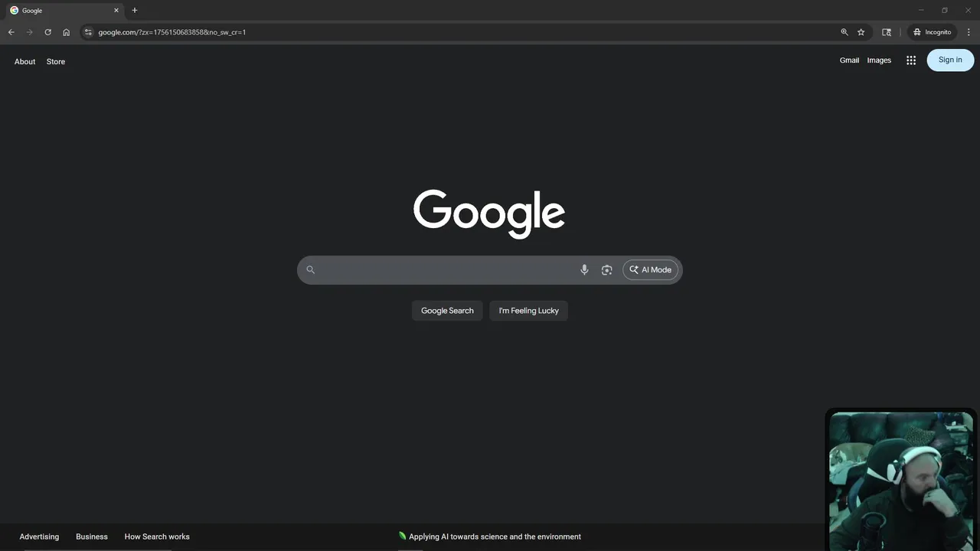Click the Incognito indicator

(932, 32)
